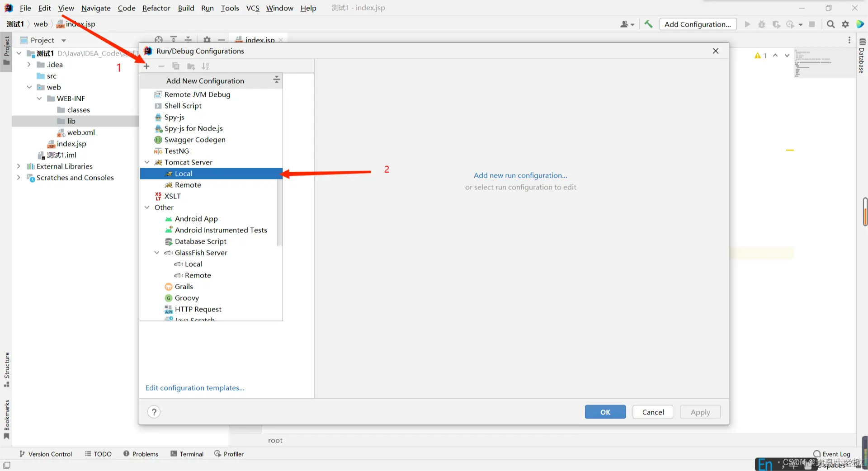The width and height of the screenshot is (868, 471).
Task: Open the Refactor menu
Action: click(x=156, y=8)
